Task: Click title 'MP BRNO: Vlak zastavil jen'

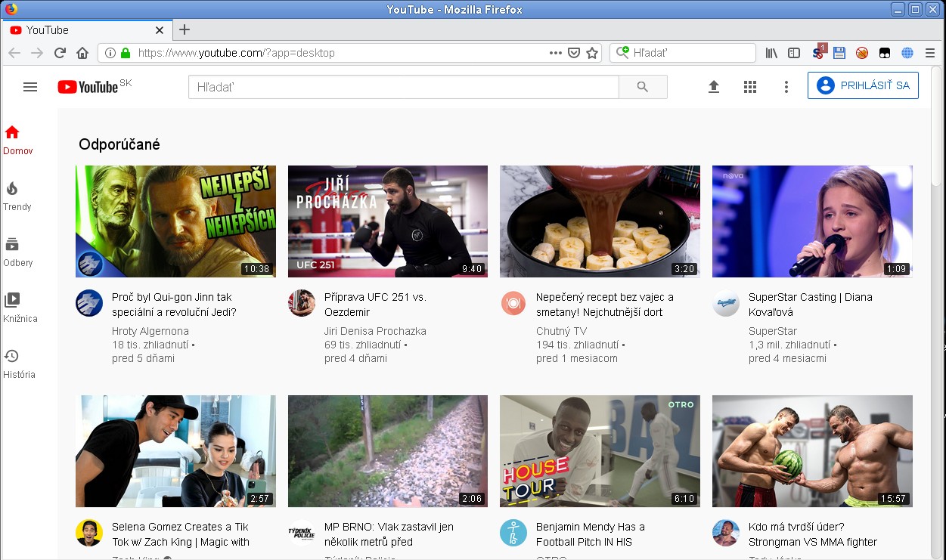Action: (389, 534)
